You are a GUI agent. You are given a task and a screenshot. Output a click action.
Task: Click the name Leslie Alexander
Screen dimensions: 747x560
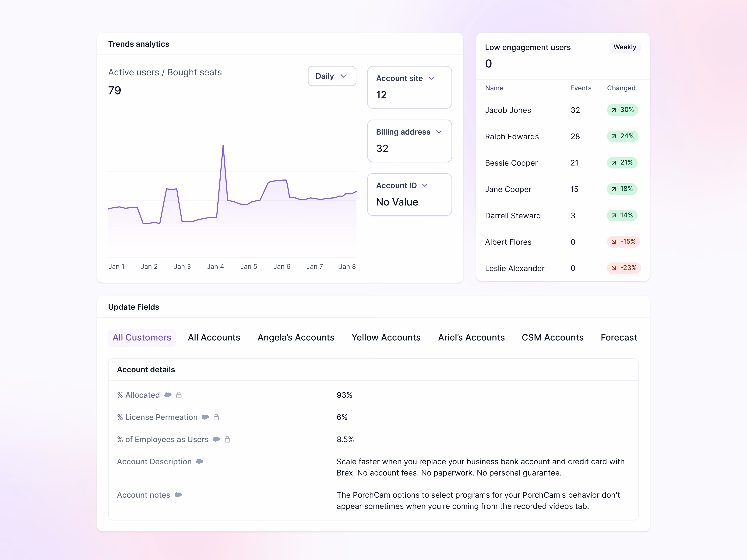click(515, 268)
